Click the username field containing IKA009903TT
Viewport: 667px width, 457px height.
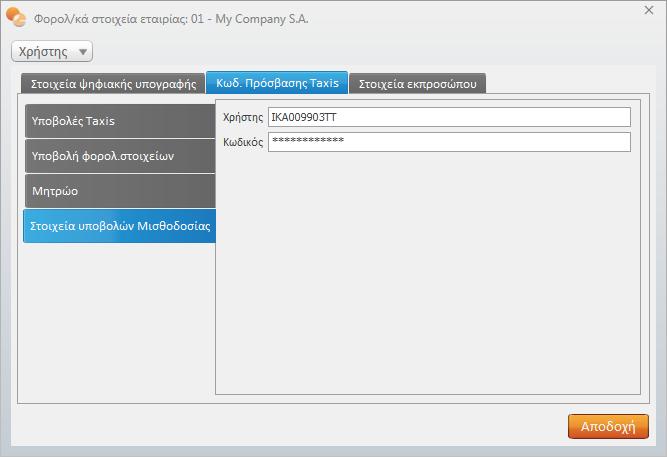click(449, 117)
